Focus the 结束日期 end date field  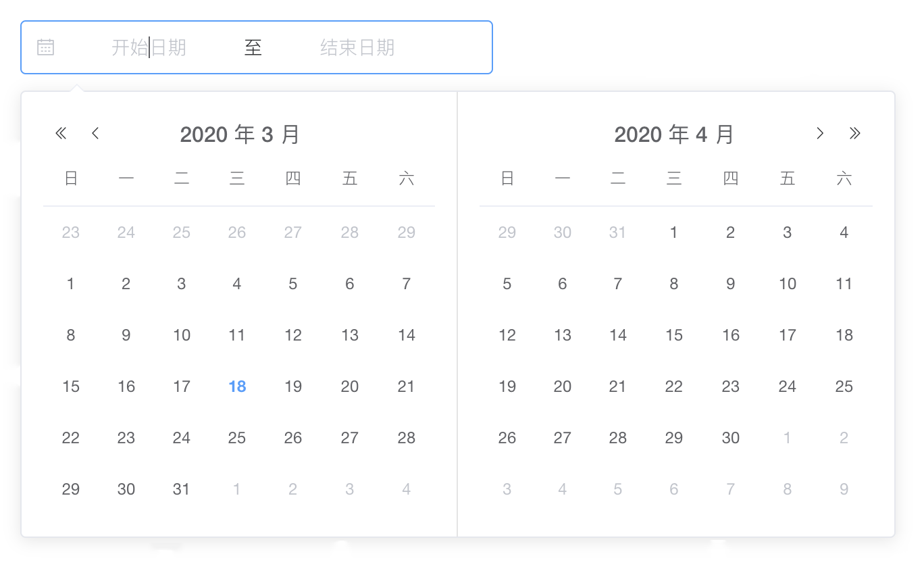(x=357, y=47)
